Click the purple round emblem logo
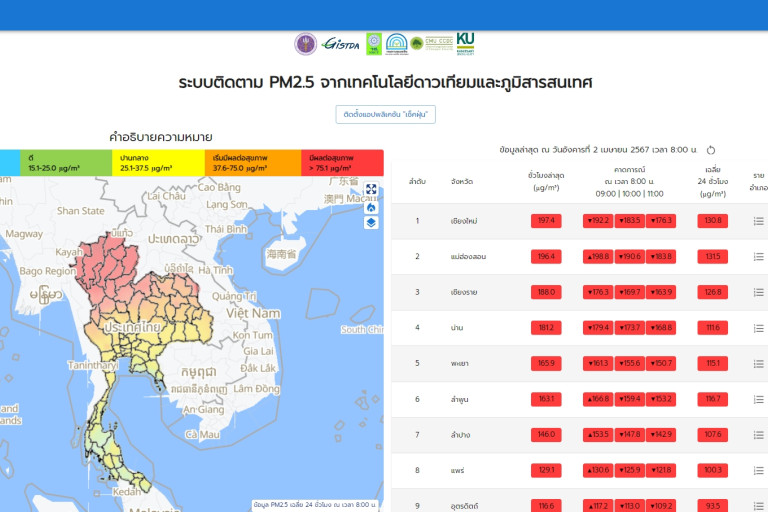 (305, 44)
